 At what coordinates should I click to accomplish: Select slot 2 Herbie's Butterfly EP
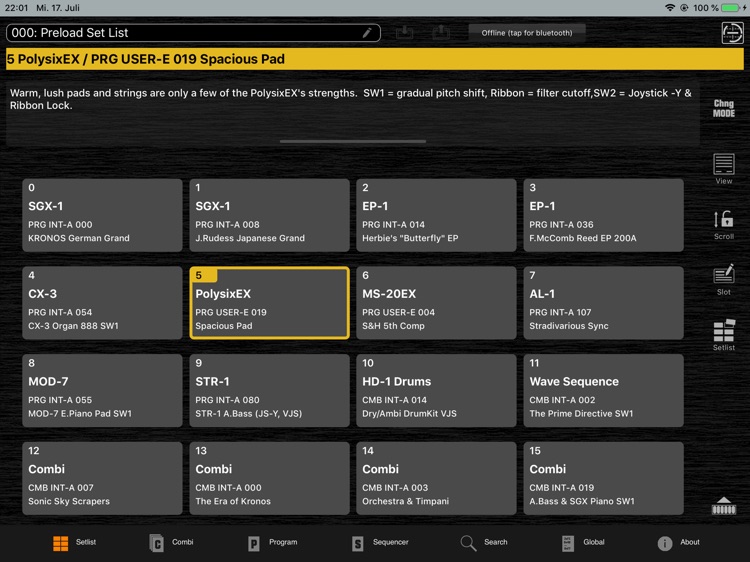(436, 215)
